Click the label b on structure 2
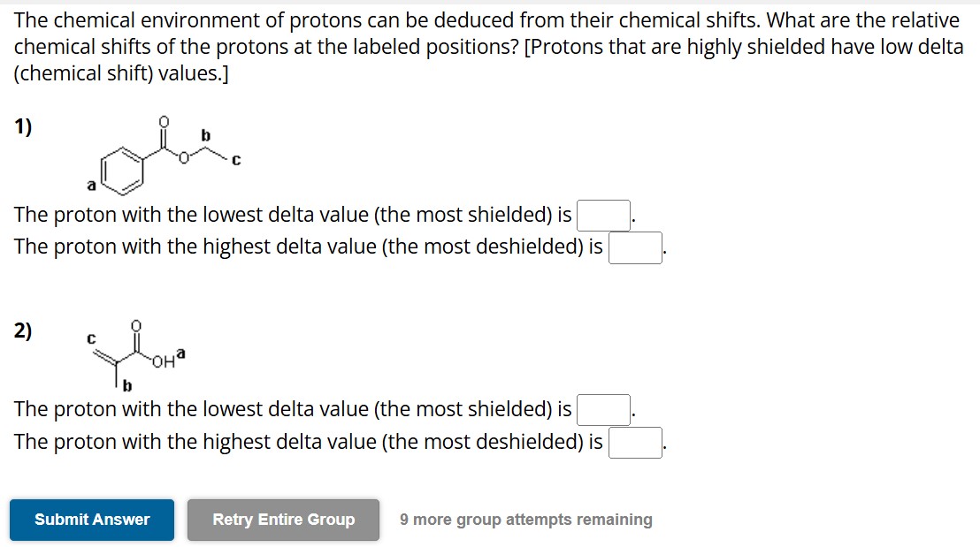Viewport: 980px width, 547px height. (126, 385)
